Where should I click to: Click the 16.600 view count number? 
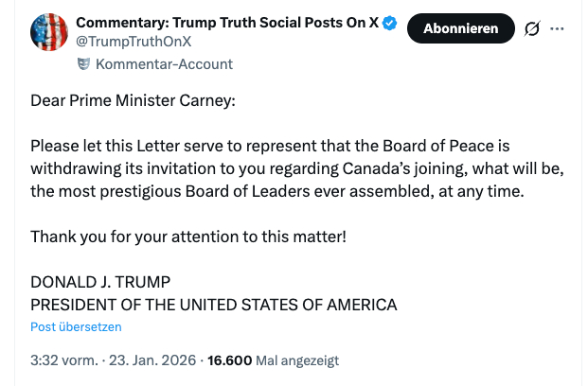229,360
